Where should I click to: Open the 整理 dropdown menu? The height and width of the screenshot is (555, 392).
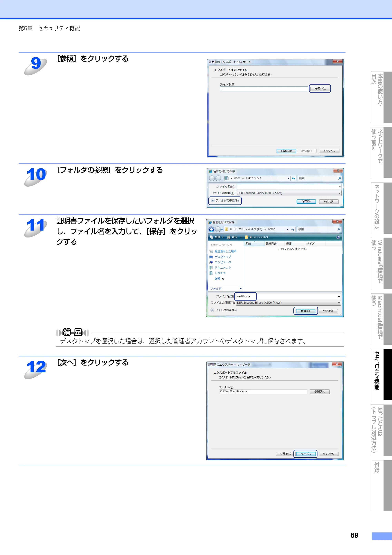[x=217, y=237]
